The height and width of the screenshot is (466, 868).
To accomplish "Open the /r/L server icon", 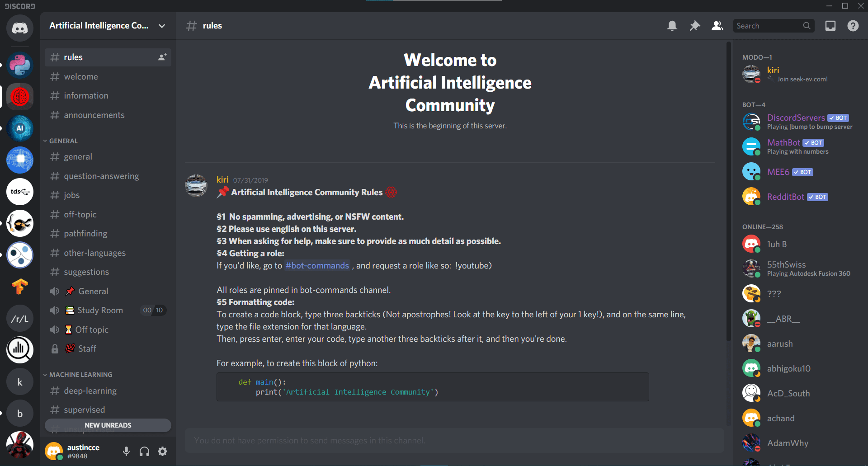I will (20, 319).
